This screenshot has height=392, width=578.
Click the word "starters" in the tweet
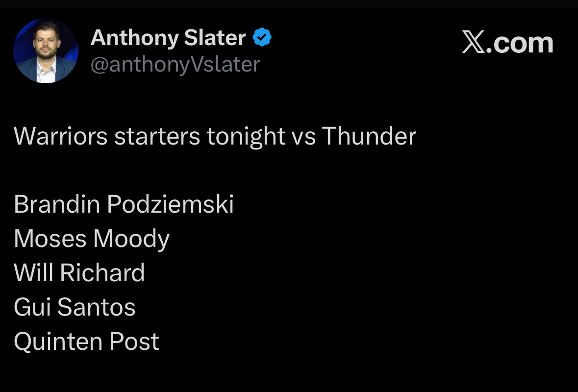click(157, 136)
